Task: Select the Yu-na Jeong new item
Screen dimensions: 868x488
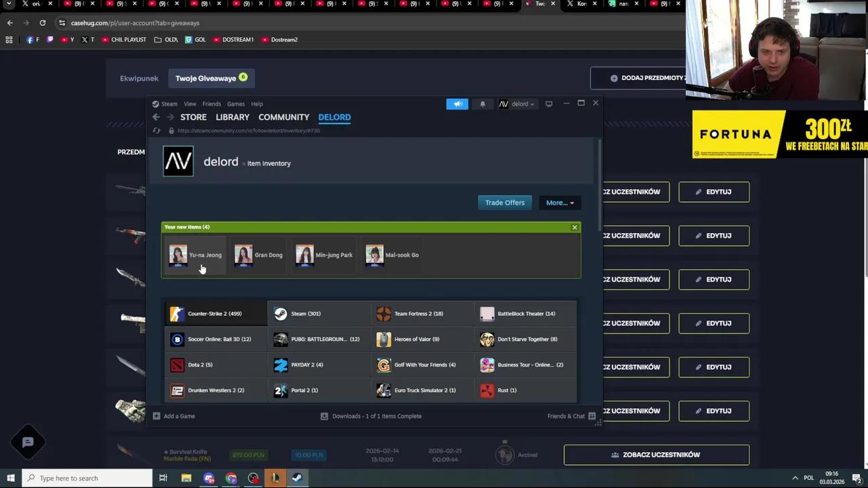Action: (195, 255)
